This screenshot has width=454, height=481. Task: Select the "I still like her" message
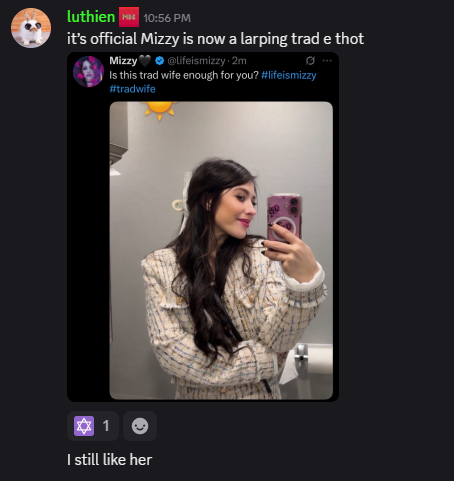click(109, 460)
